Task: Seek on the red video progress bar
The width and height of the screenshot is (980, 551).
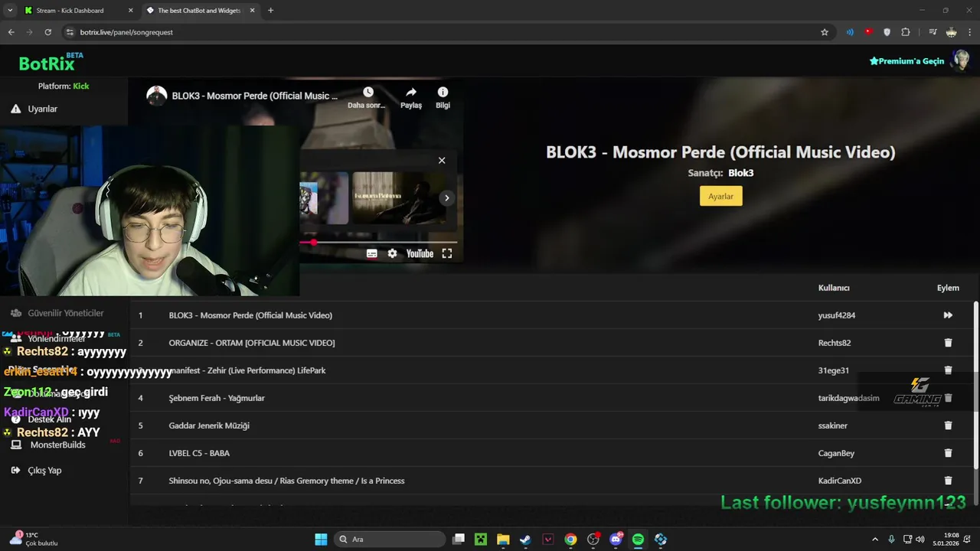Action: pyautogui.click(x=379, y=243)
